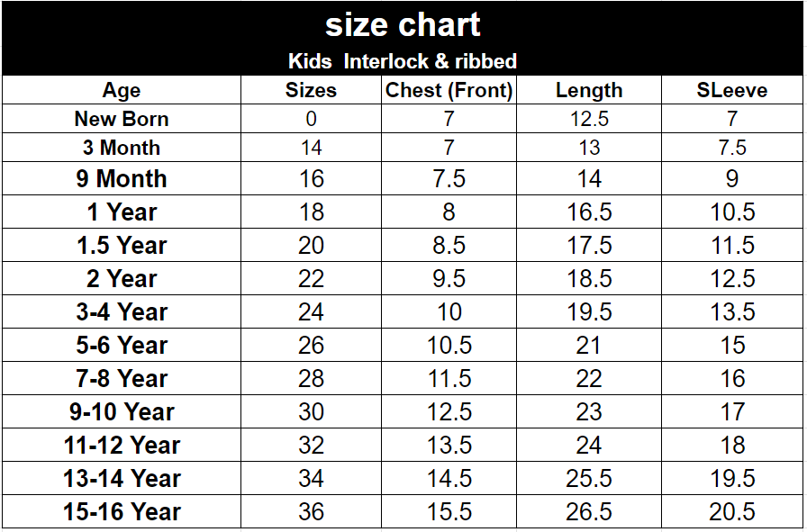This screenshot has width=807, height=532.
Task: Select the "5-6 Year" age cell
Action: tap(122, 346)
